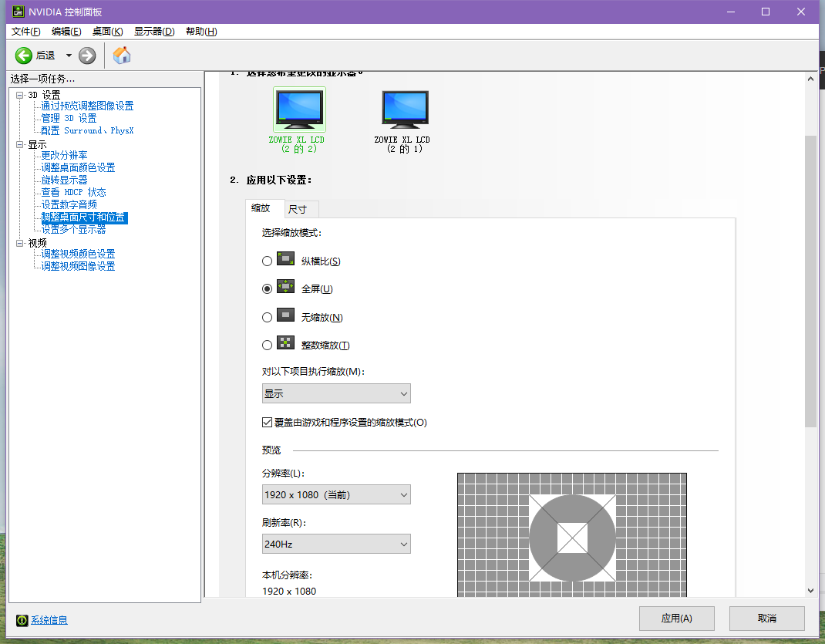Image resolution: width=825 pixels, height=644 pixels.
Task: Open 调整视频颜色设置 task
Action: coord(79,254)
